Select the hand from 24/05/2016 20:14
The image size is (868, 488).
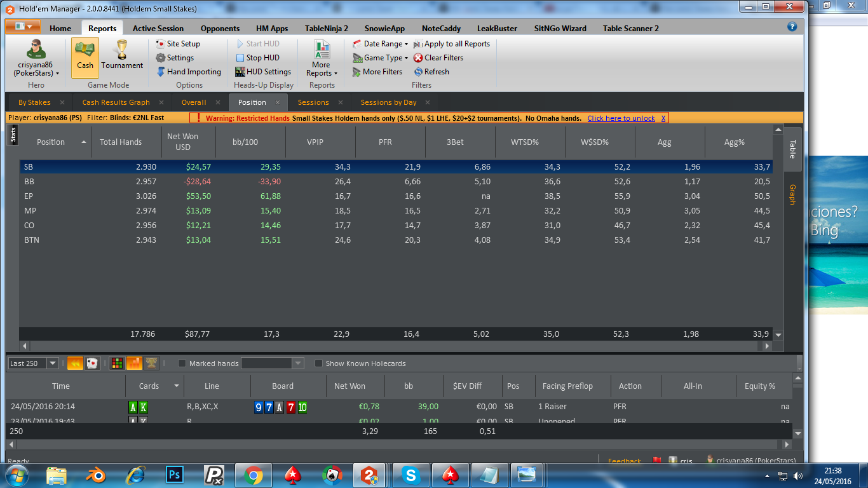(x=399, y=407)
